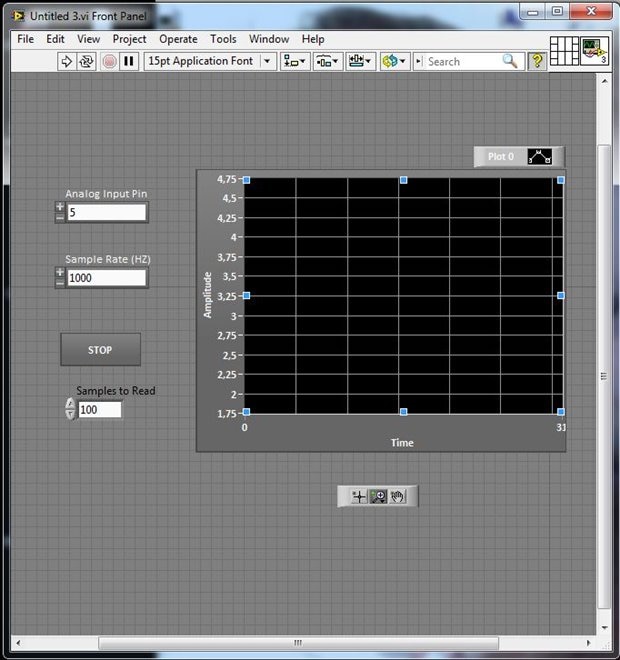Open the View menu
Viewport: 620px width, 660px height.
click(x=88, y=39)
